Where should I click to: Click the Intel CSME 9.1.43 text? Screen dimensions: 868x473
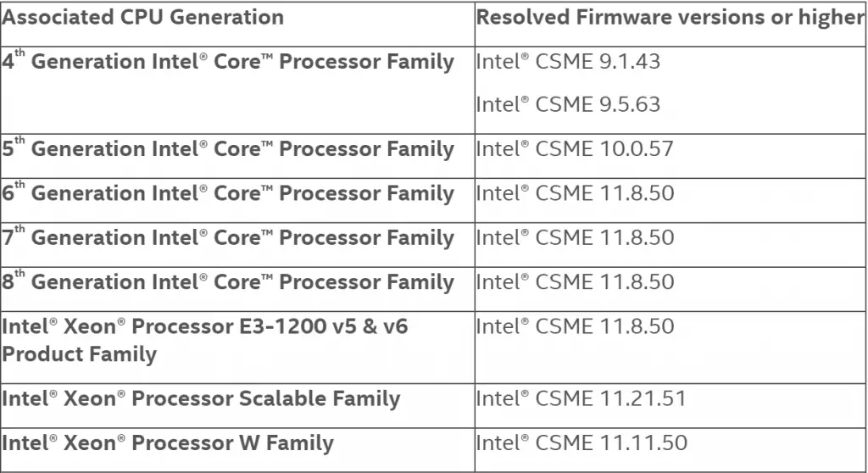(x=568, y=61)
